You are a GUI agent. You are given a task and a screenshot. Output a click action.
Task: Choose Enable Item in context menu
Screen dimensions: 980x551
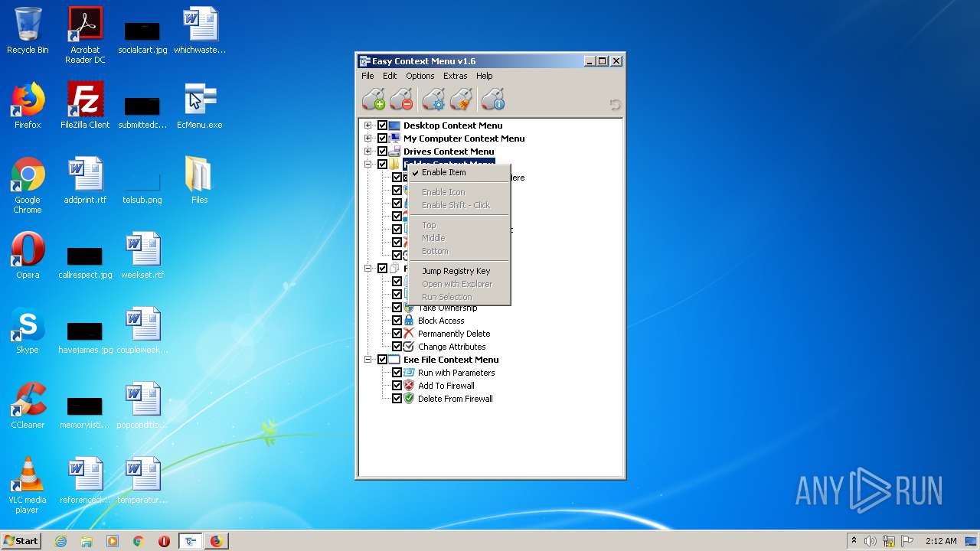click(x=459, y=172)
